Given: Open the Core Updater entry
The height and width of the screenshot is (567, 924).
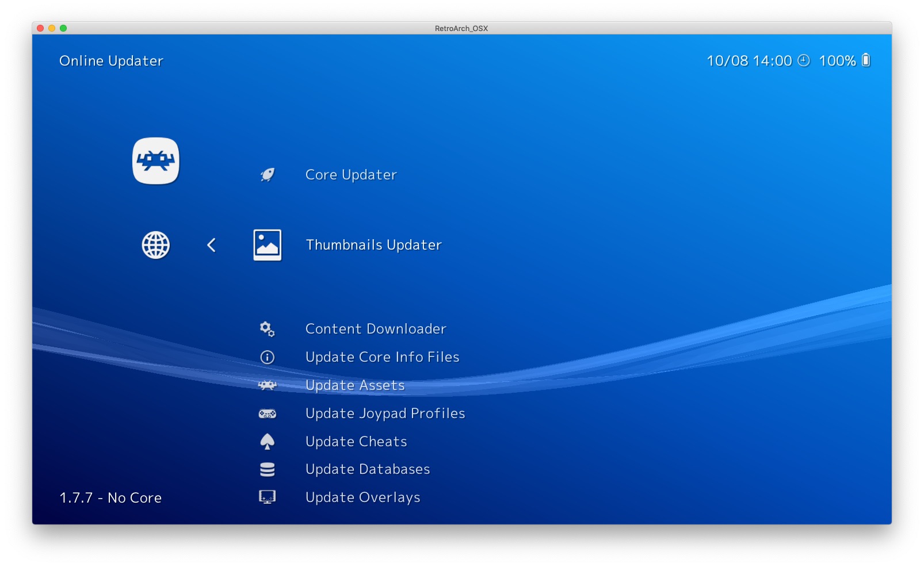Looking at the screenshot, I should pyautogui.click(x=350, y=175).
